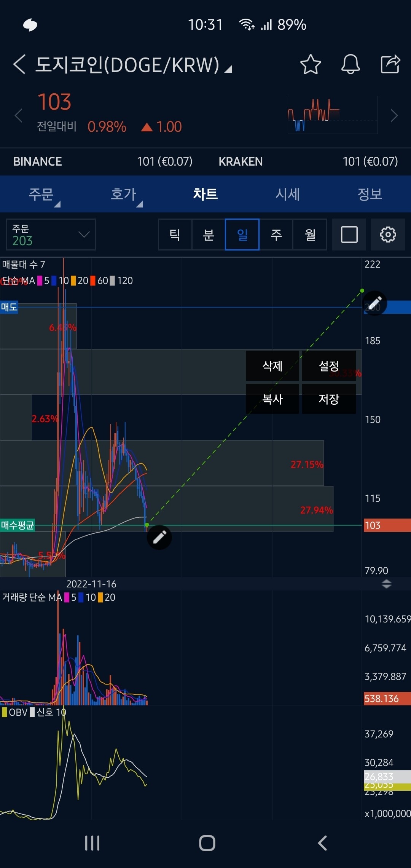The image size is (411, 868).
Task: Tap the current price 103
Action: coord(54,102)
